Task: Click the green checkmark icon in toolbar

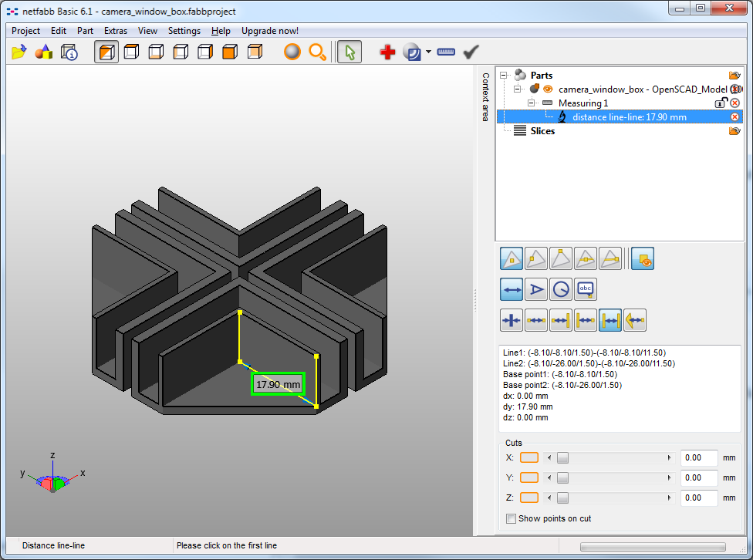Action: pyautogui.click(x=471, y=52)
